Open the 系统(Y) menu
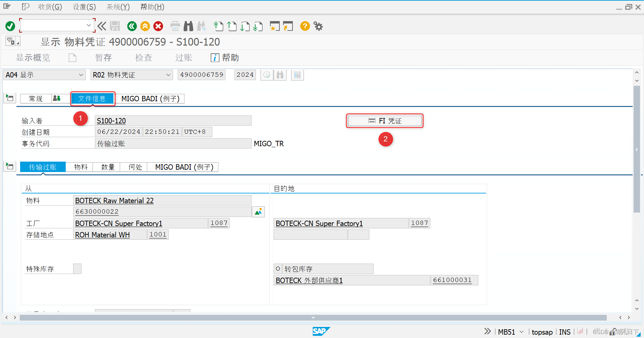Viewport: 644px width, 338px height. coord(118,7)
